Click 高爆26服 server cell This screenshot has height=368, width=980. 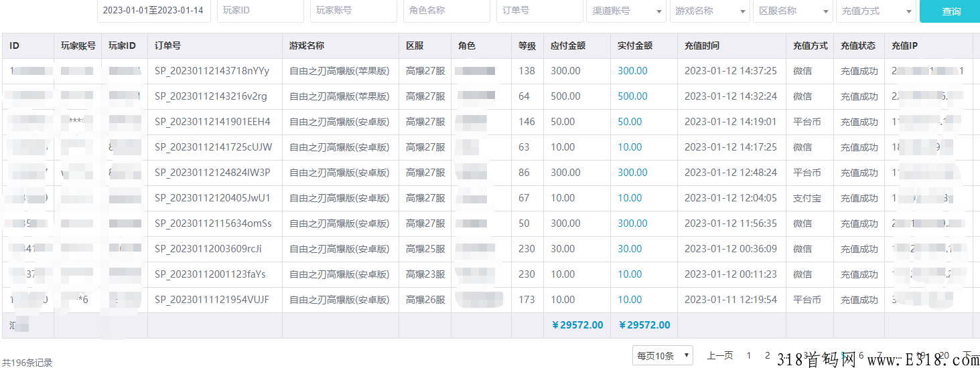[425, 300]
